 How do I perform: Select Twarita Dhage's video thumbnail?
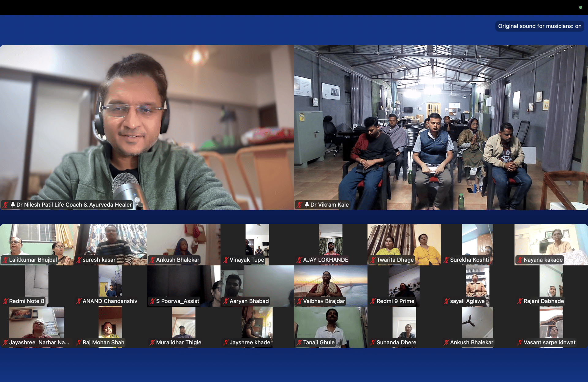404,242
